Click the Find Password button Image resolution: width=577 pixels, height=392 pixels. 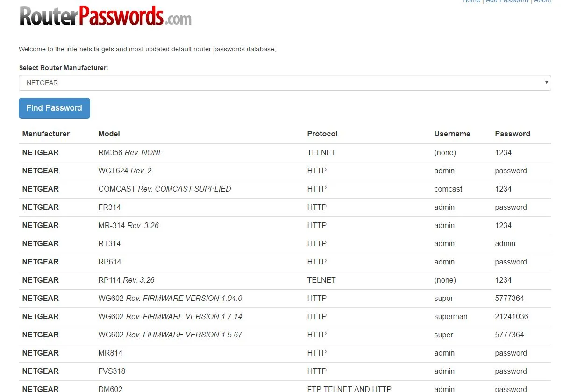click(54, 108)
